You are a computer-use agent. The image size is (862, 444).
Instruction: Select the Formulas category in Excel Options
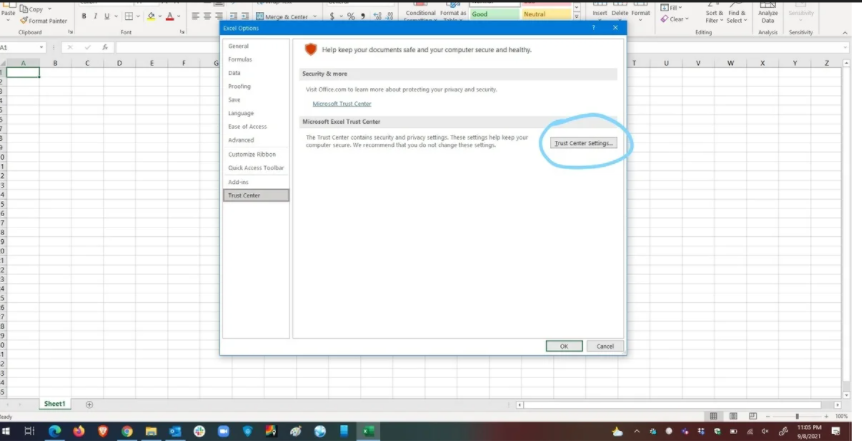pos(240,60)
